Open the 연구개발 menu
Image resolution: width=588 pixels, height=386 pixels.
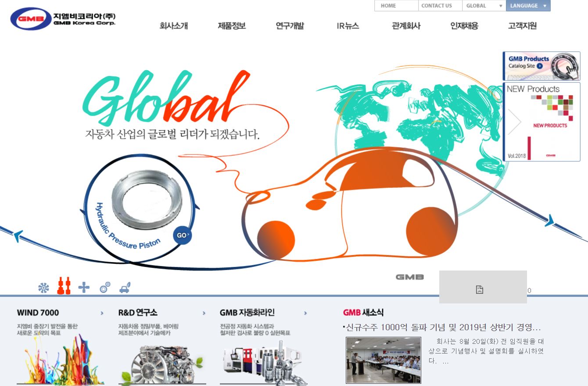click(290, 25)
